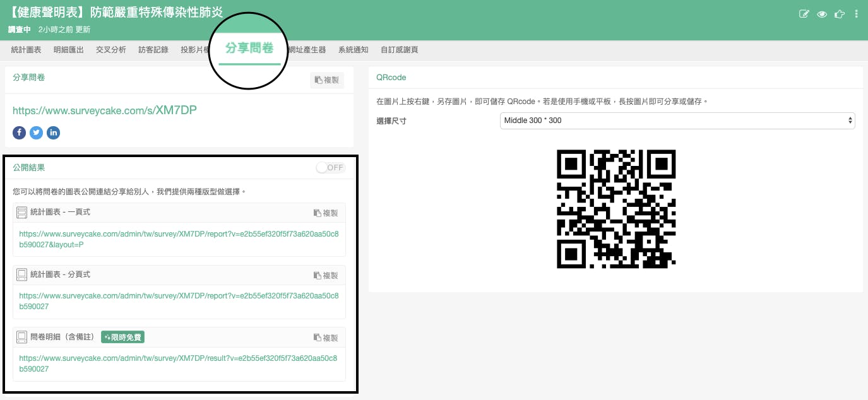Switch to the 統計圖表 tab
Screen dimensions: 868x400
(27, 50)
